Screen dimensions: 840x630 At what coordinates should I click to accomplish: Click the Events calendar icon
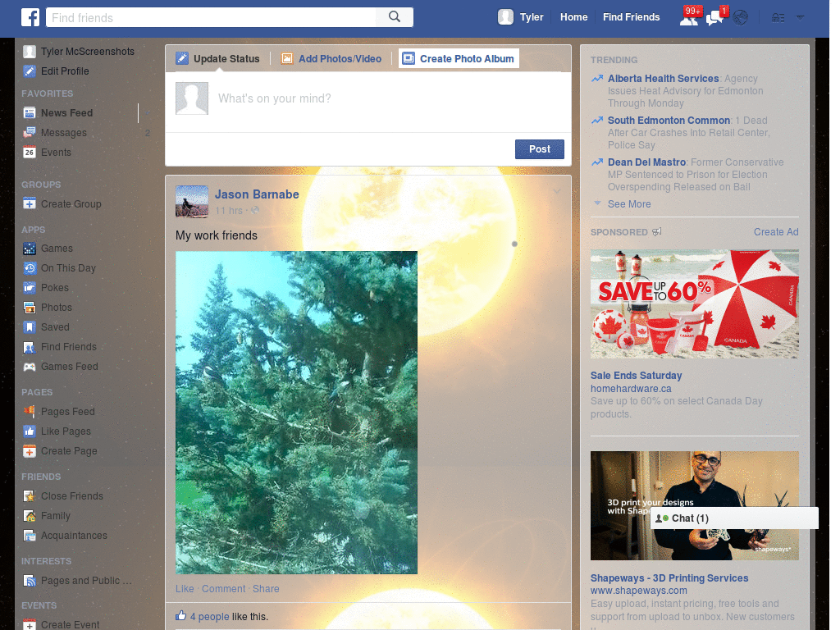pos(30,152)
